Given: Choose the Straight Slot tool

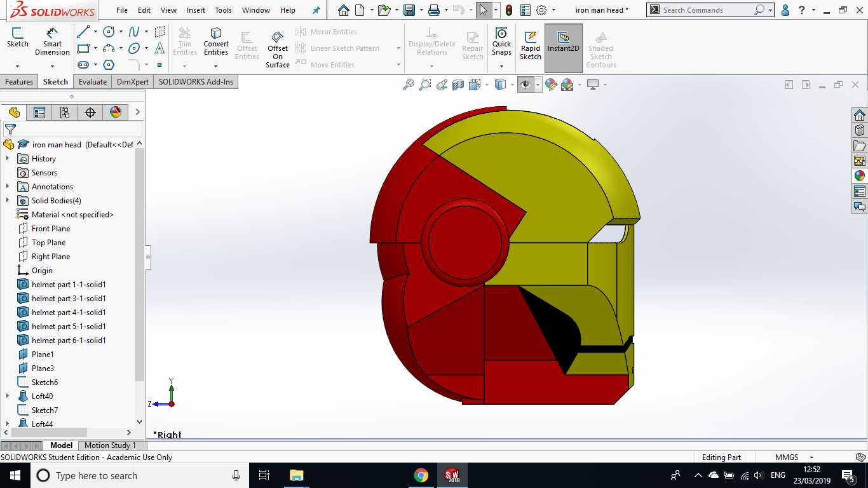Looking at the screenshot, I should [83, 65].
